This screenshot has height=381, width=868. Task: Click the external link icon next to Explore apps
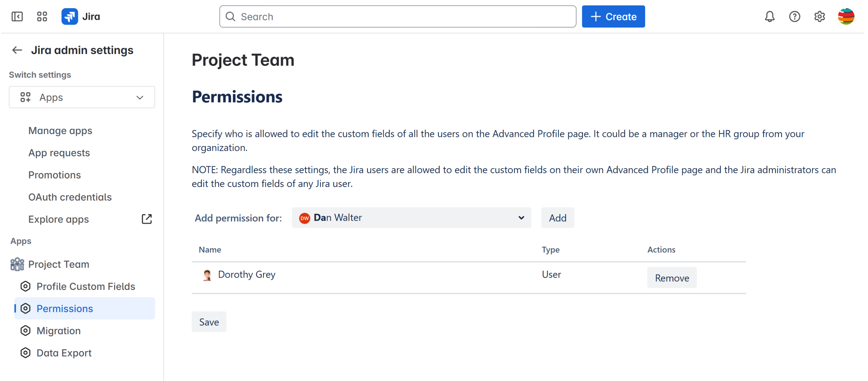(x=147, y=219)
